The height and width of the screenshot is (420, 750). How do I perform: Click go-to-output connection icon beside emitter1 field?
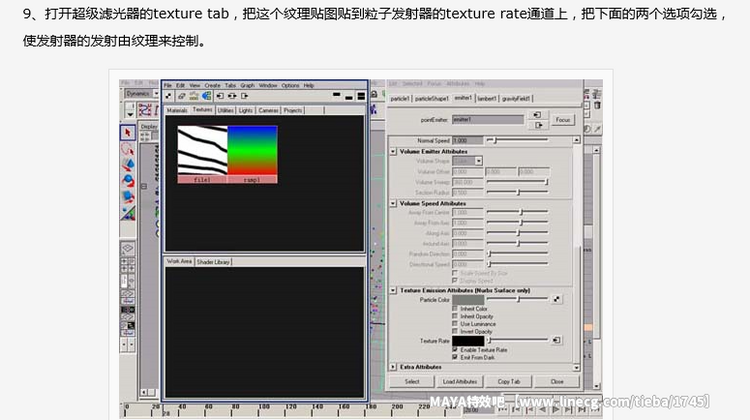(539, 125)
